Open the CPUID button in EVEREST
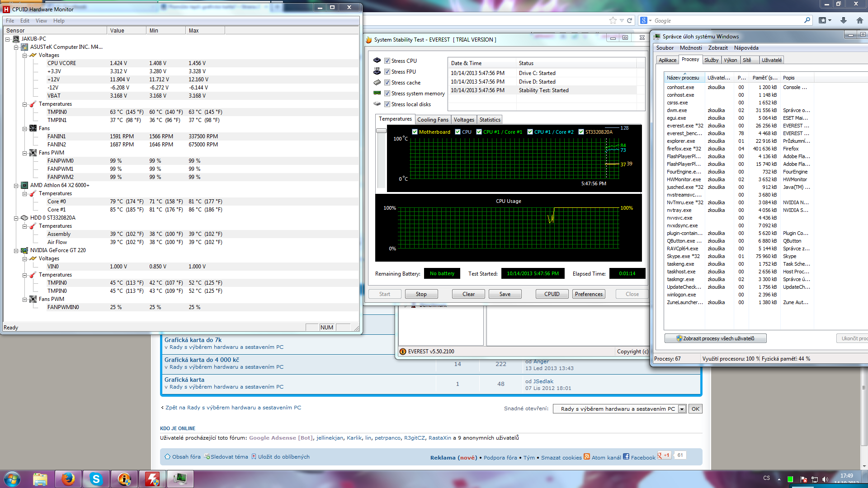This screenshot has height=488, width=868. click(x=552, y=294)
